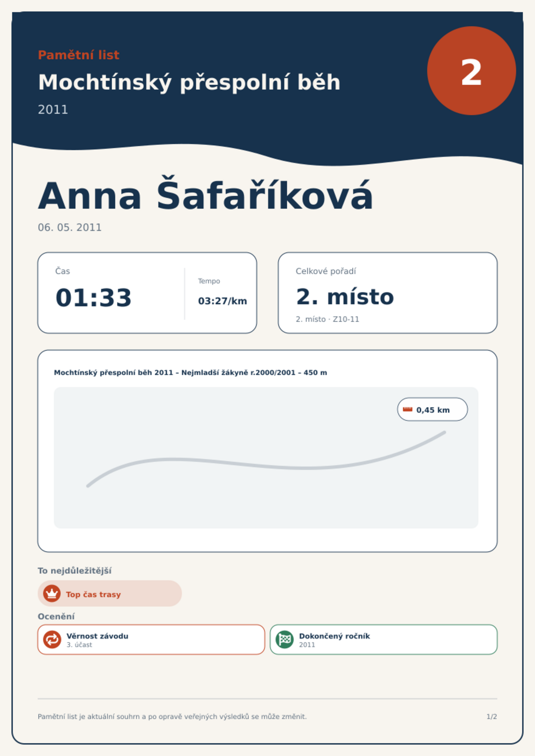Click the 0,45 km distance pill
Image resolution: width=535 pixels, height=756 pixels.
pyautogui.click(x=432, y=409)
